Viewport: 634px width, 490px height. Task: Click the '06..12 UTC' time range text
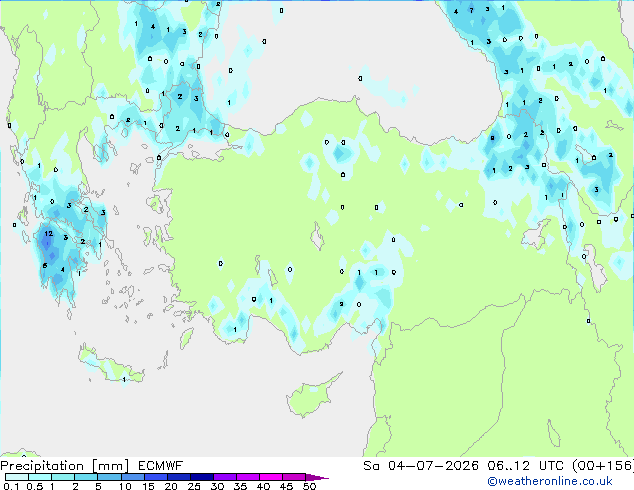(x=525, y=466)
